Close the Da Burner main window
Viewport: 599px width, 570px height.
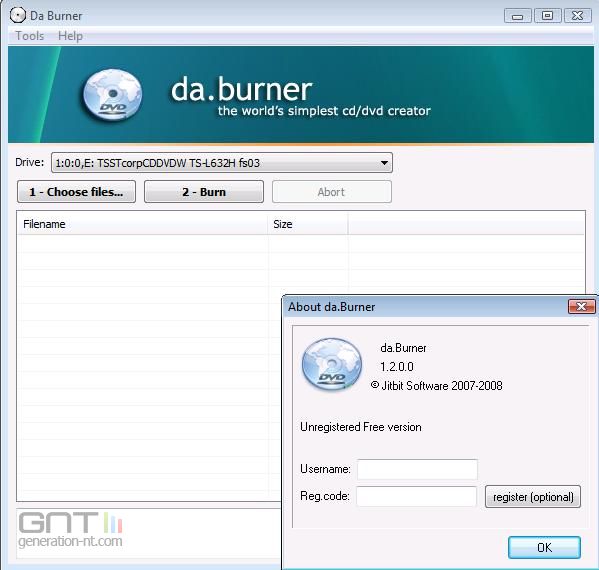578,16
